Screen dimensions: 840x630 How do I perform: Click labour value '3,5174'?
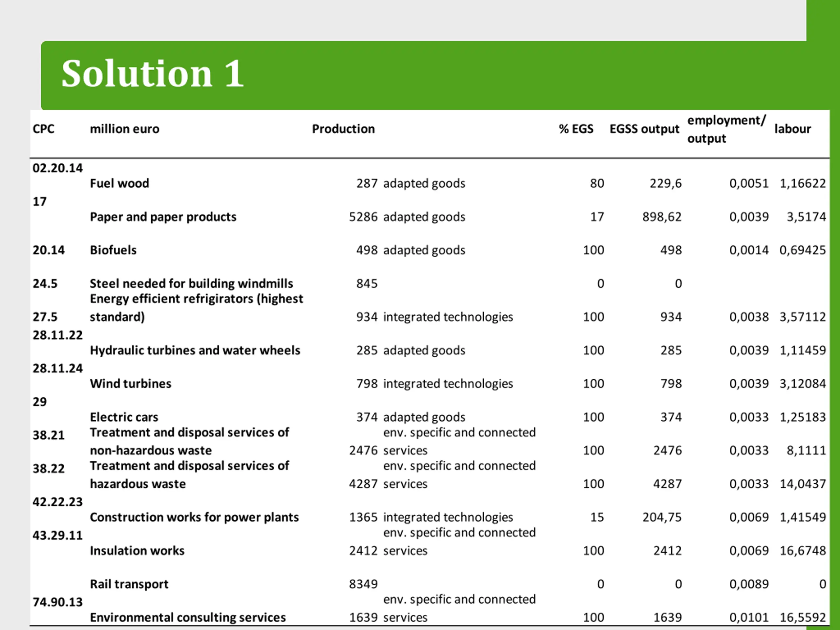(806, 217)
